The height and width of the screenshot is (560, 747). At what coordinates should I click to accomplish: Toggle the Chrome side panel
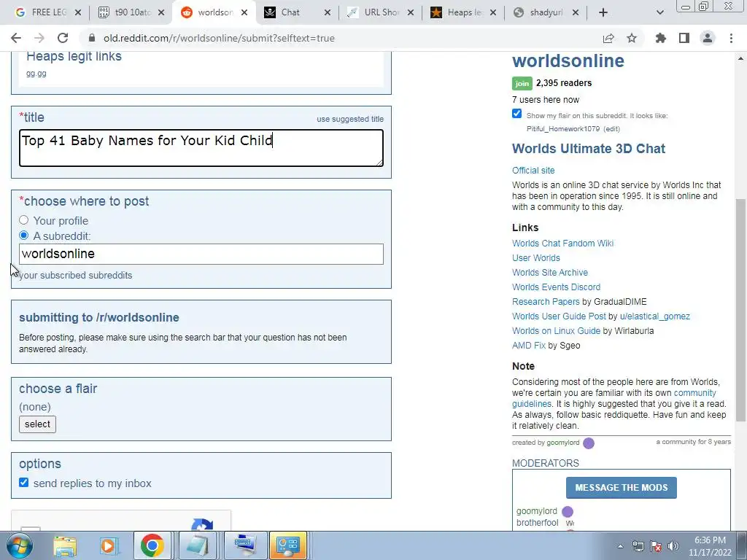[x=684, y=38]
